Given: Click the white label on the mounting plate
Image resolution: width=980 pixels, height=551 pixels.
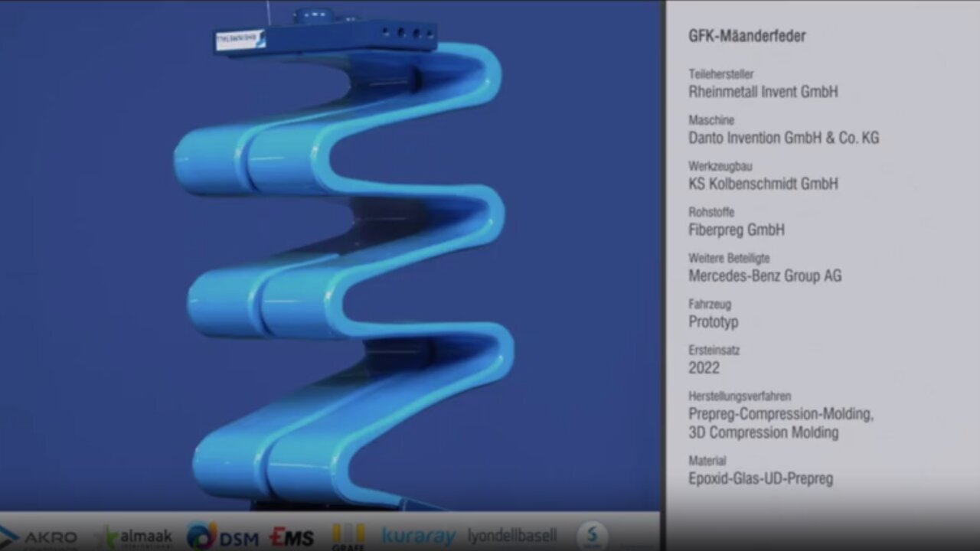Looking at the screenshot, I should click(239, 40).
